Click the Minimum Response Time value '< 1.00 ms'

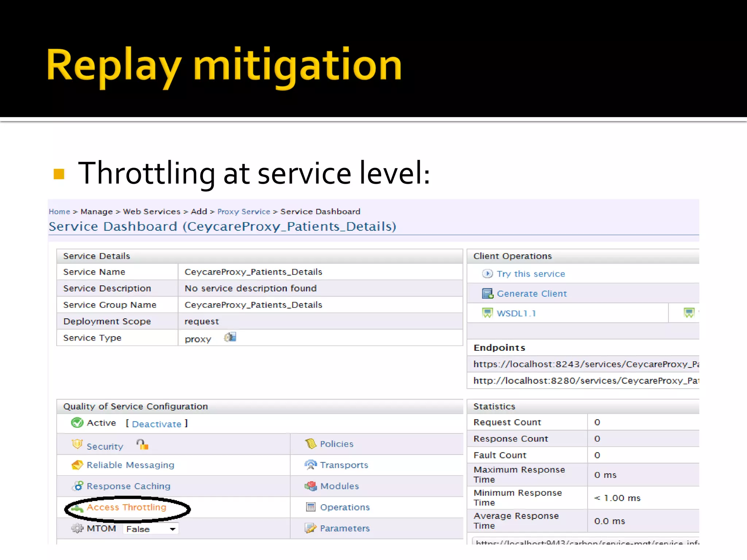click(617, 498)
